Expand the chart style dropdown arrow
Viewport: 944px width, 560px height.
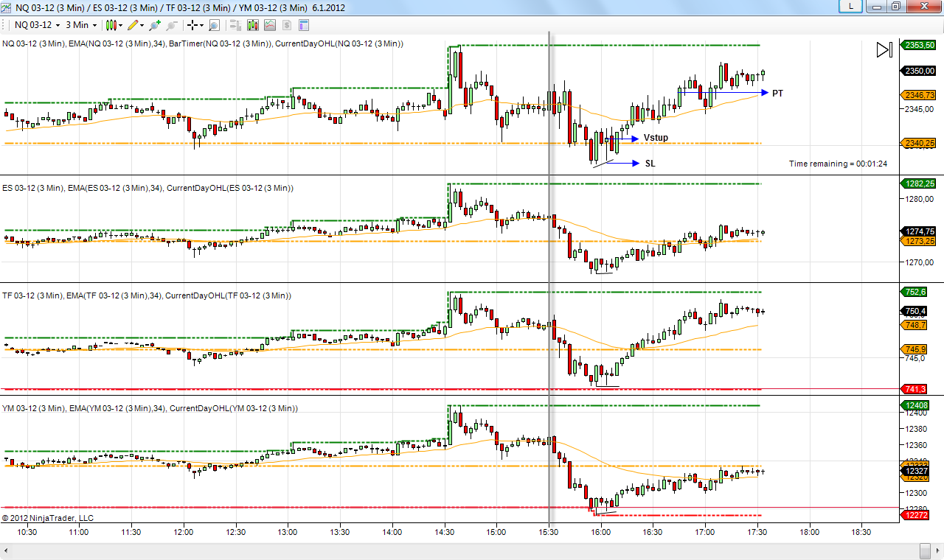coord(120,25)
